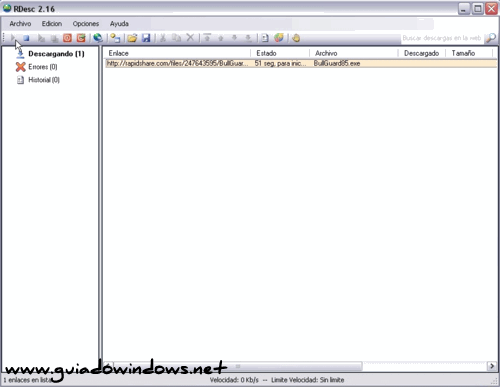Screen dimensions: 500x387
Task: Open the Ayuda menu
Action: (119, 24)
